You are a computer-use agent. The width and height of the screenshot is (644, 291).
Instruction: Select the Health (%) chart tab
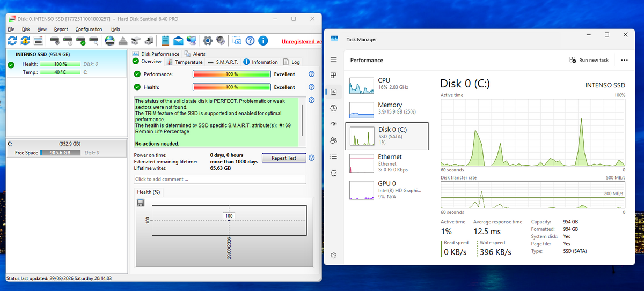tap(149, 192)
